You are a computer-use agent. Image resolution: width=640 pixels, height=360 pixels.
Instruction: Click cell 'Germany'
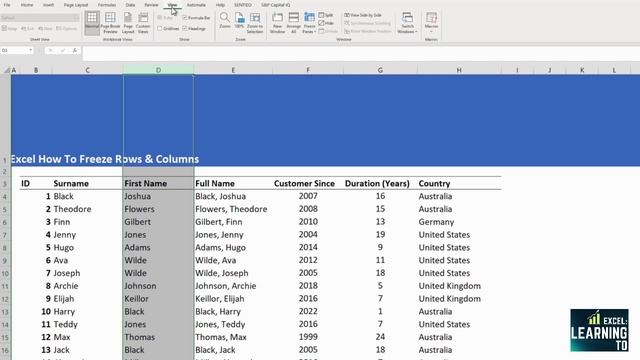coord(459,222)
